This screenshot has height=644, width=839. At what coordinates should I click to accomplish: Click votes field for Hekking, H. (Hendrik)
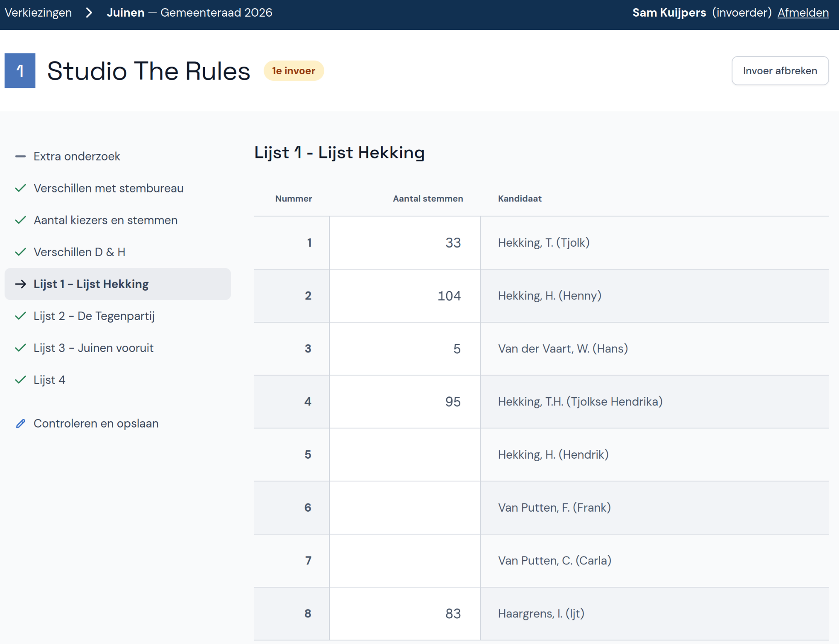pos(404,454)
